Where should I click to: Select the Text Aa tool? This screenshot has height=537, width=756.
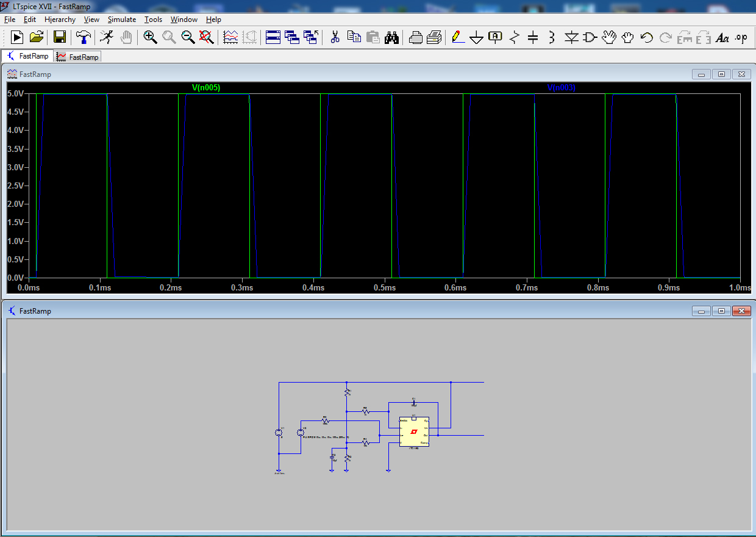[722, 37]
